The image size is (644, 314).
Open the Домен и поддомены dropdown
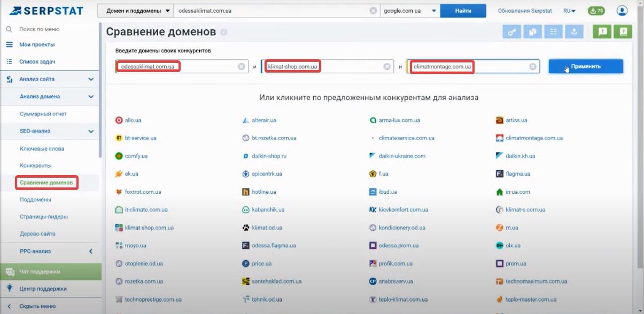[136, 11]
